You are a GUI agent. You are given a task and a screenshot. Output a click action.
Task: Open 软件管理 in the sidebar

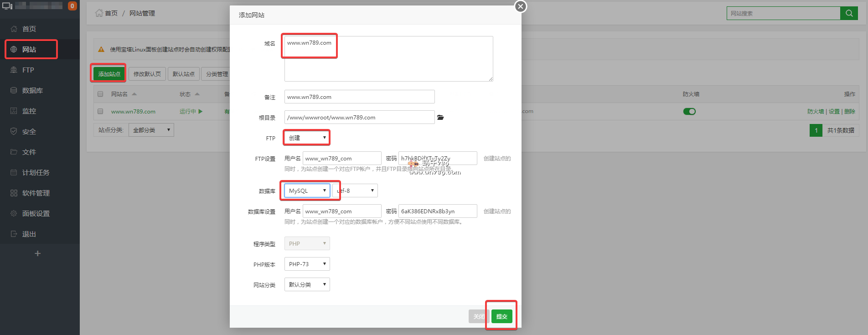[x=36, y=193]
